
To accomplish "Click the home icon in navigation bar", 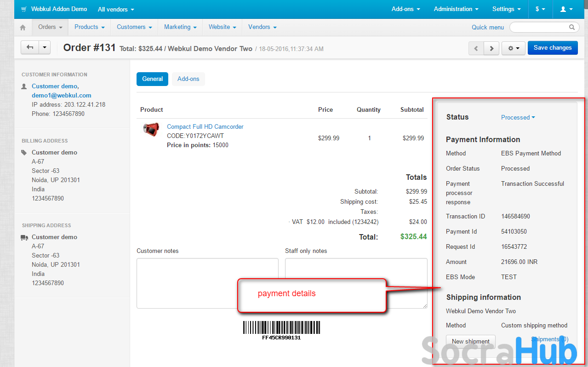I will coord(23,28).
